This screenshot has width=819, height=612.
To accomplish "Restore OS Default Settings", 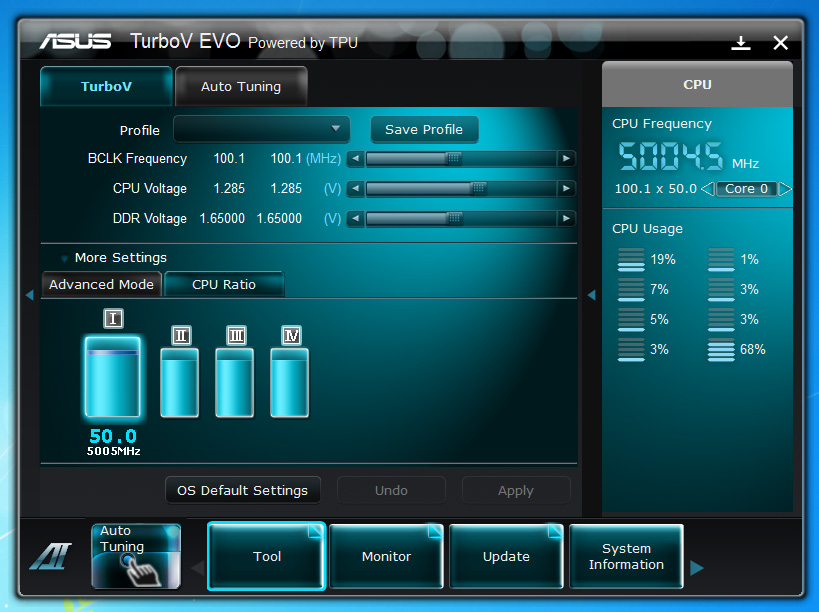I will coord(242,490).
